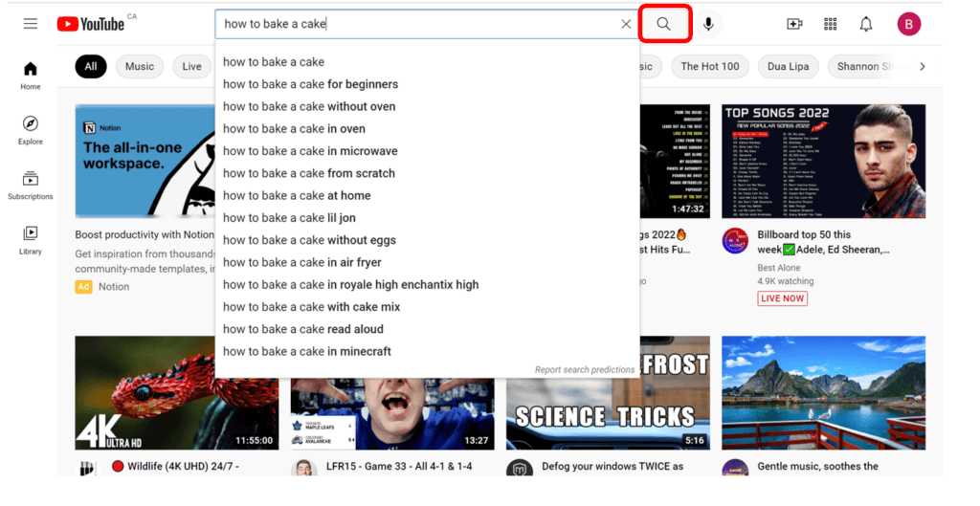Select the Shannon Sharpe chip

pos(869,66)
